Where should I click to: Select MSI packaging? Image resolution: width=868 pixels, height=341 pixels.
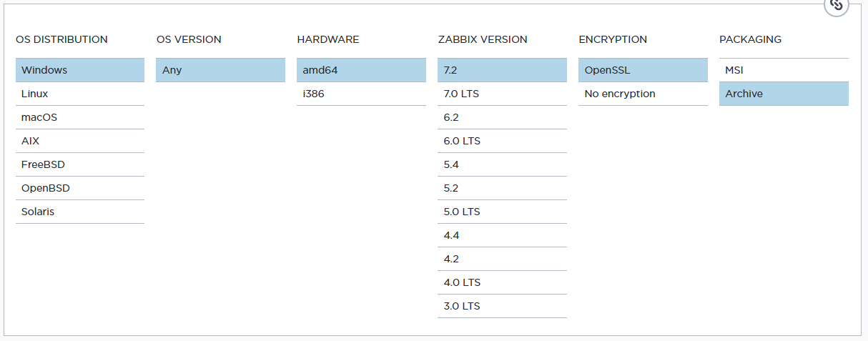pyautogui.click(x=783, y=70)
